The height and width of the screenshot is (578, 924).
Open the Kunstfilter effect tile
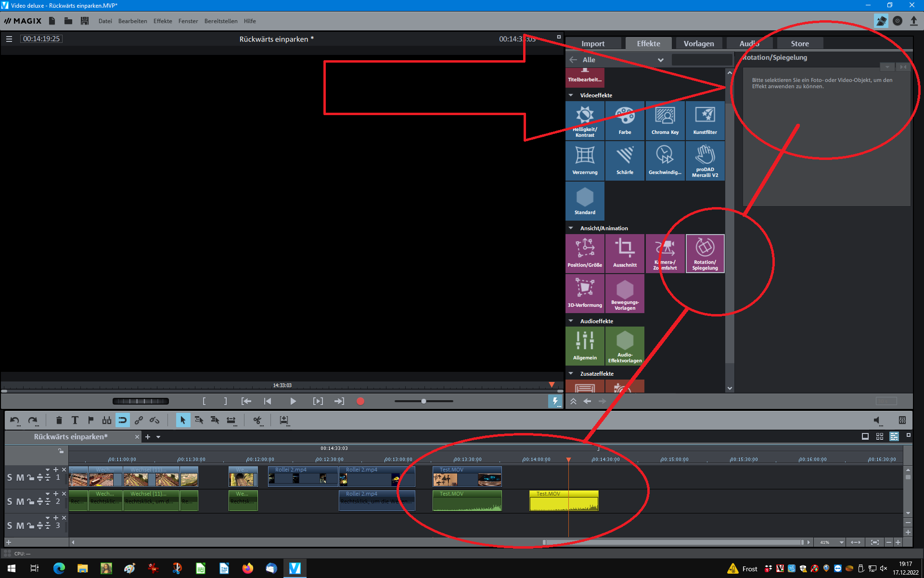tap(705, 121)
